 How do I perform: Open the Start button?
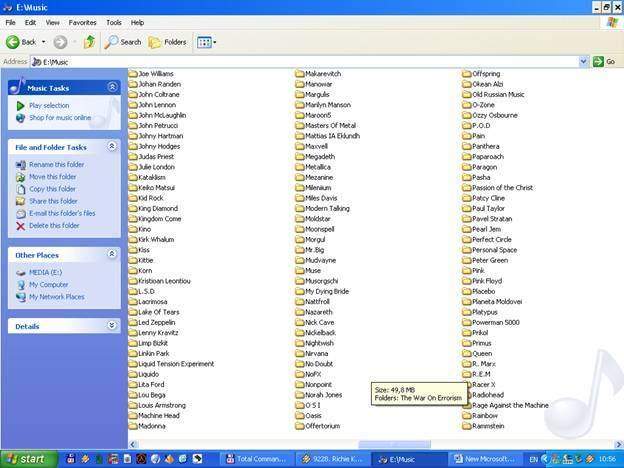[x=27, y=459]
